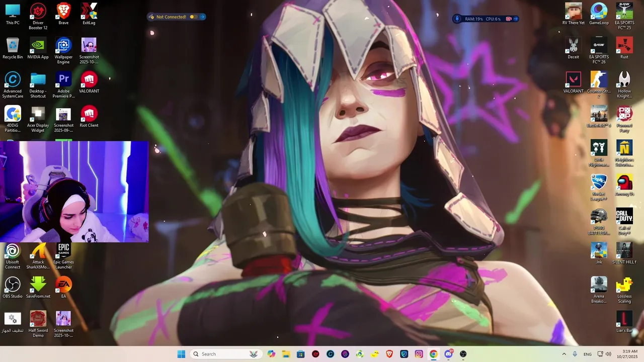Launch Ubisoft Connect desktop icon
Viewport: 644px width, 362px height.
pos(13,256)
